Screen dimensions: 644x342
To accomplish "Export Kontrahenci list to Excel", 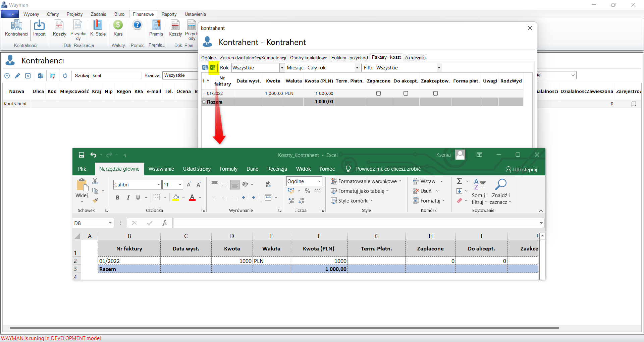I will coord(41,76).
